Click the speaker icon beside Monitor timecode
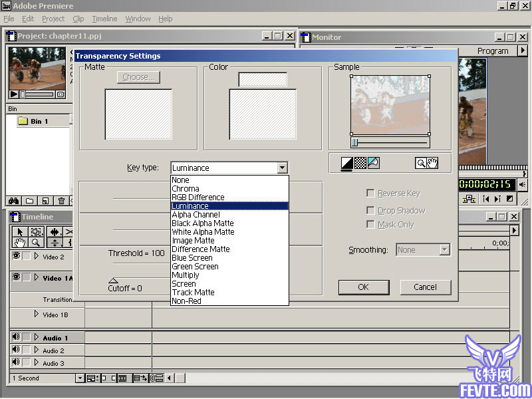This screenshot has width=532, height=399. click(522, 185)
